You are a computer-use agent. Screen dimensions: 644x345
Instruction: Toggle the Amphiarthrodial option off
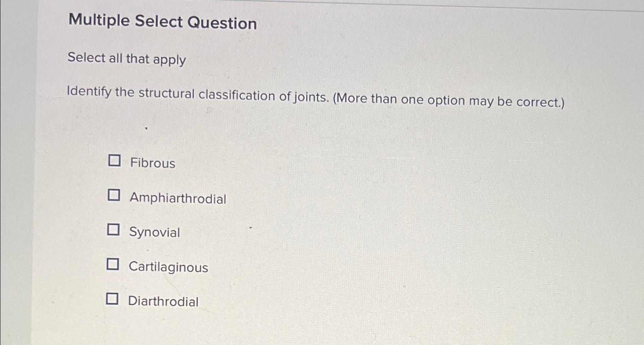pyautogui.click(x=114, y=196)
